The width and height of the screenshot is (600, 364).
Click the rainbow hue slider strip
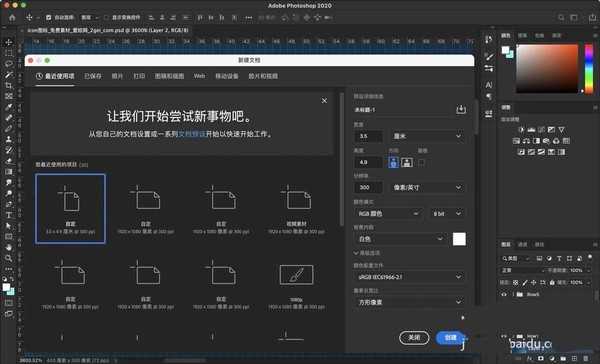[x=589, y=69]
